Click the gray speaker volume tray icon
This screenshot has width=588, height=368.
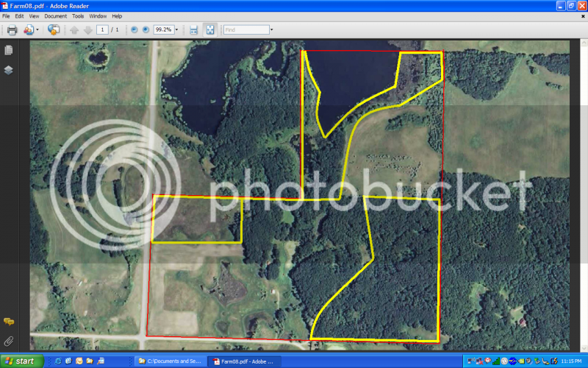(x=528, y=361)
